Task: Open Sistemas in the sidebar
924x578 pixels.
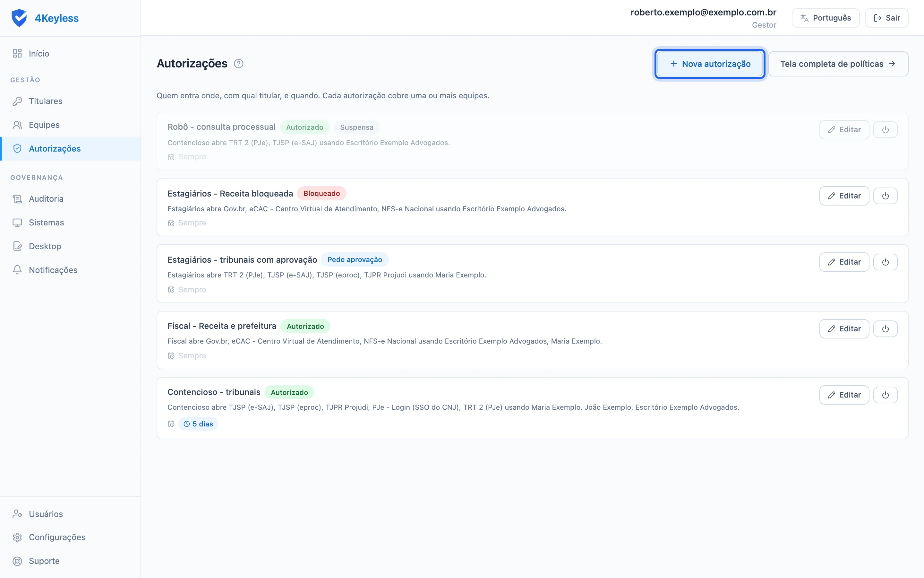Action: coord(70,223)
